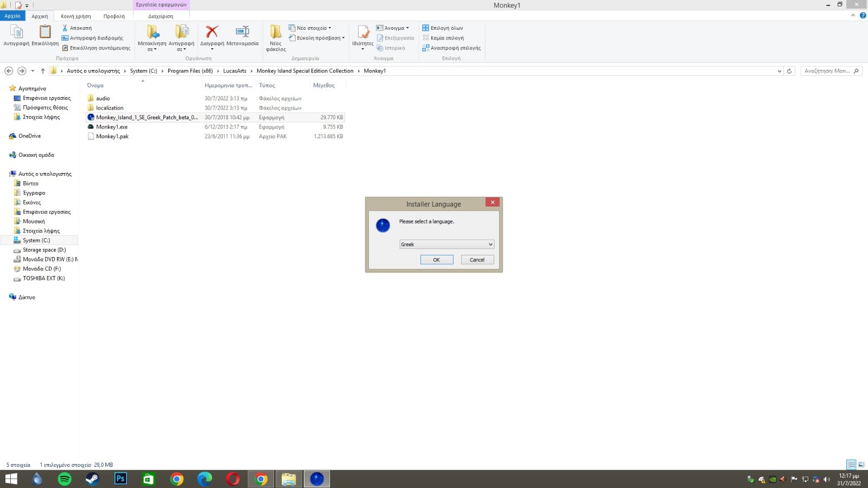Screen dimensions: 868x488
Task: Open Μετακίνηση σε (Move to) menu
Action: click(x=152, y=38)
